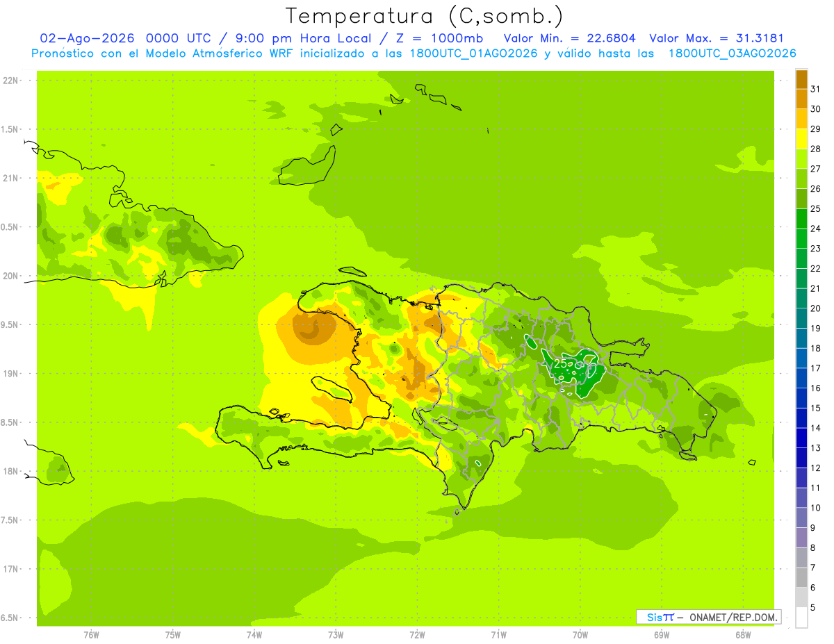Click the "72W" longitude axis label
Screen dimensions: 834x644
coord(417,635)
